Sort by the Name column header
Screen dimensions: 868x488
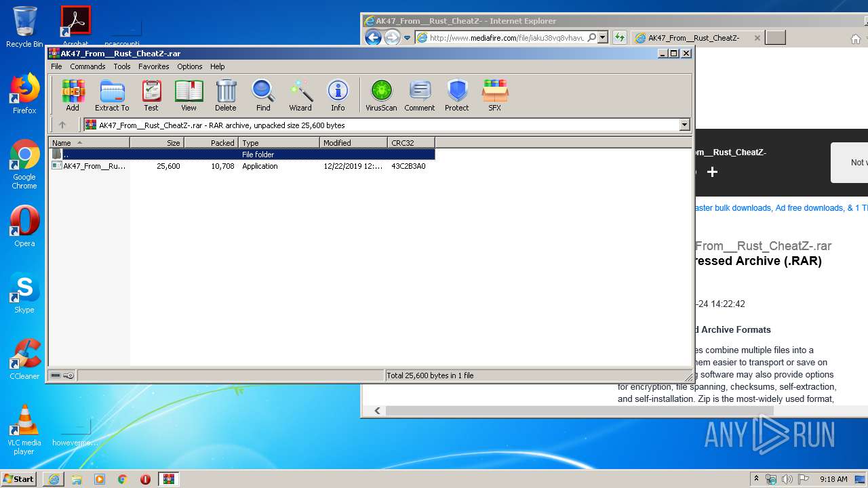tap(89, 143)
